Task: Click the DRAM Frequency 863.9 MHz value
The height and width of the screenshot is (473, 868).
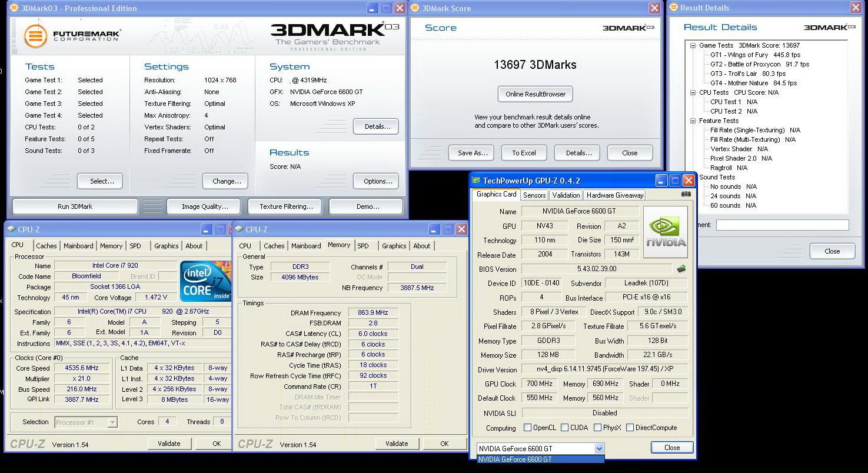Action: click(x=373, y=313)
